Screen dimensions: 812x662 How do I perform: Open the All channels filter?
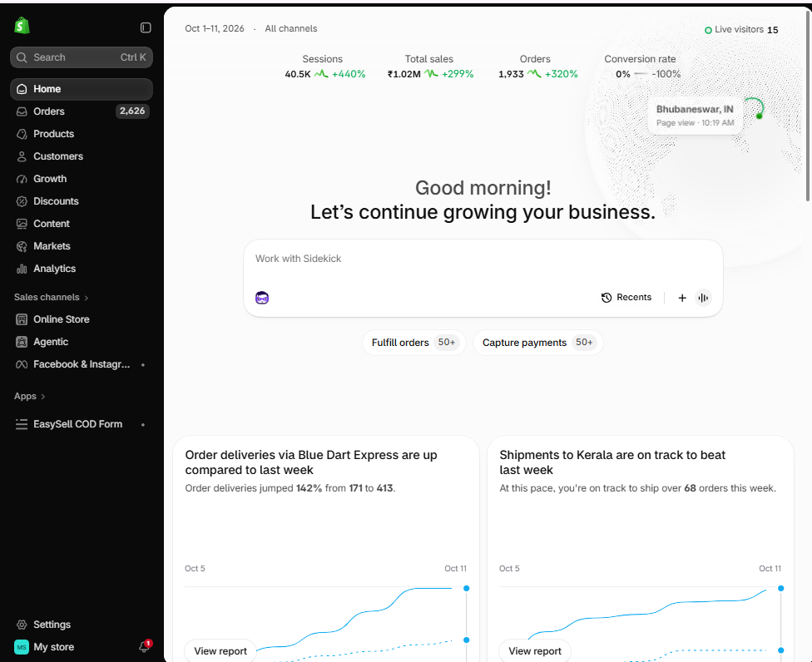(x=291, y=28)
